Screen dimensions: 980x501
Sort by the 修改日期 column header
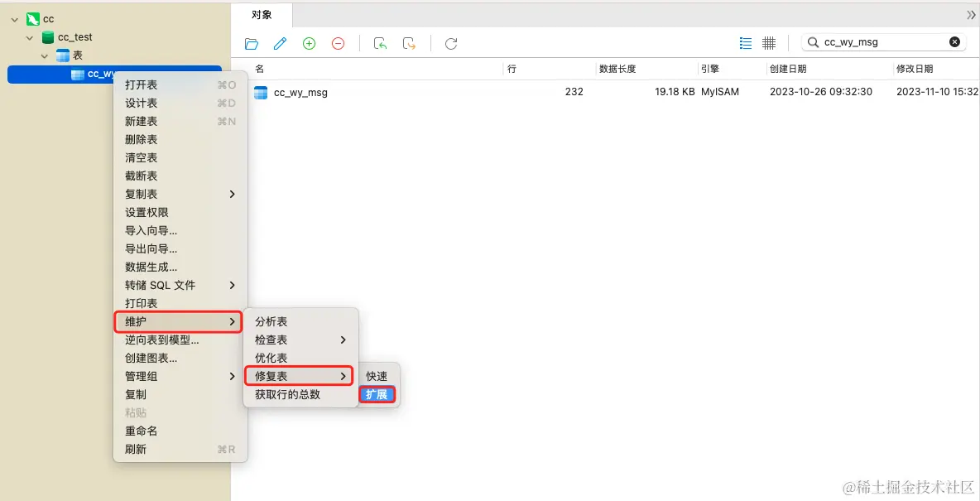(936, 69)
